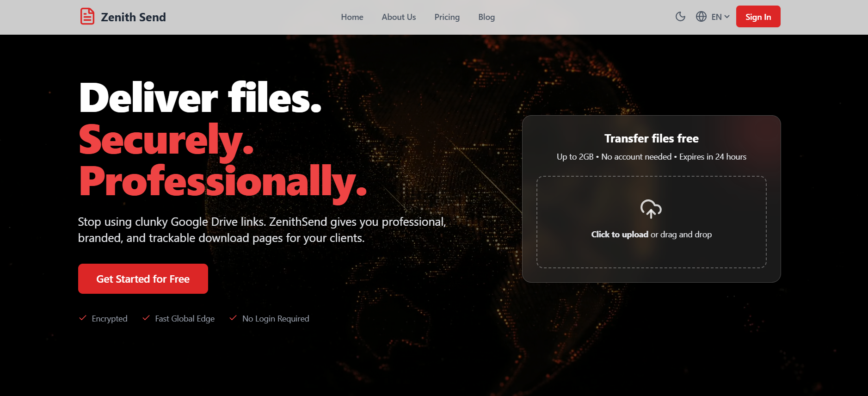Click the cloud upload icon

[651, 209]
